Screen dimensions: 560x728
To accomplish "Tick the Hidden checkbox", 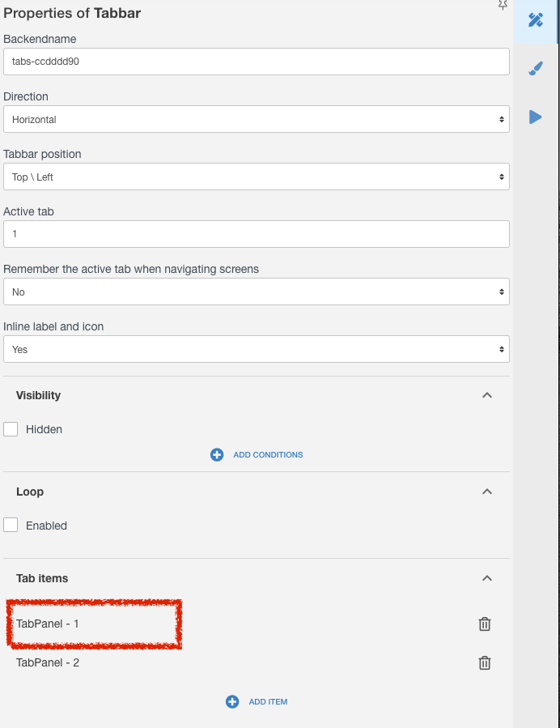I will point(11,429).
